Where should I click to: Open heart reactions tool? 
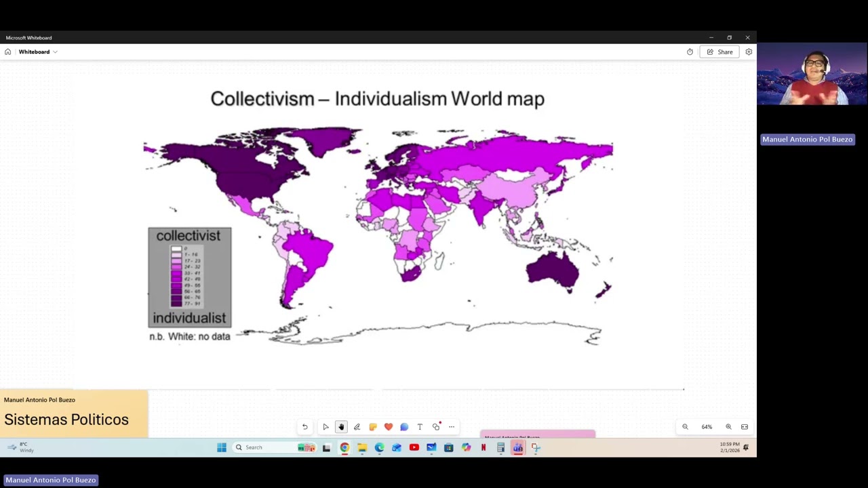(388, 427)
